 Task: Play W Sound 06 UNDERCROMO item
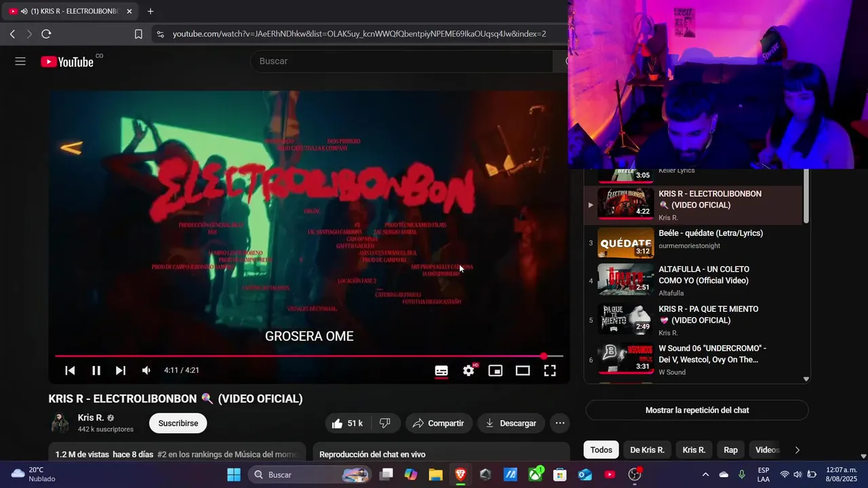pos(692,360)
